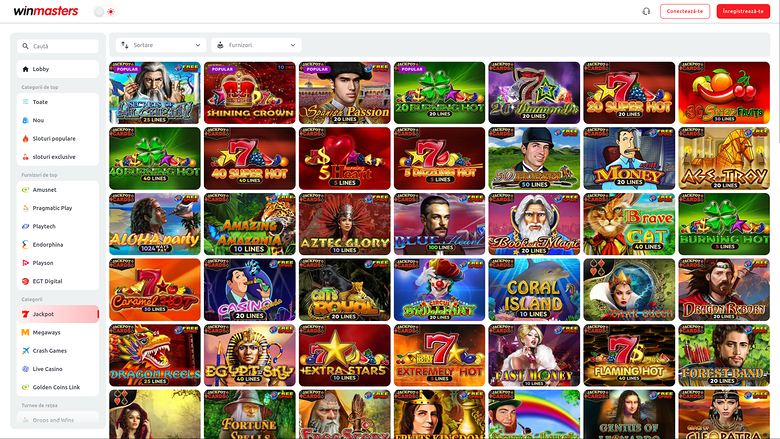Open Shining Crown game

pyautogui.click(x=250, y=93)
